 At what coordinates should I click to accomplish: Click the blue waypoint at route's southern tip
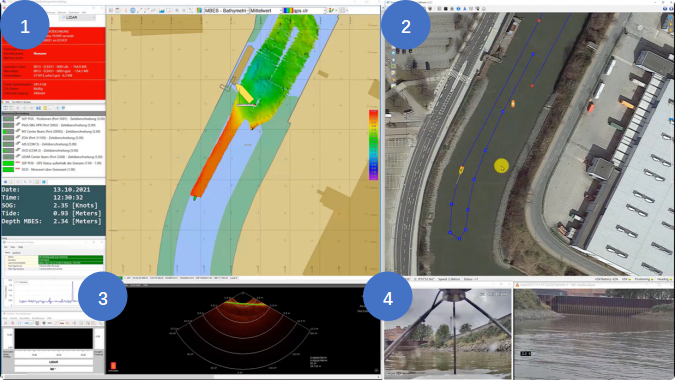pyautogui.click(x=460, y=239)
